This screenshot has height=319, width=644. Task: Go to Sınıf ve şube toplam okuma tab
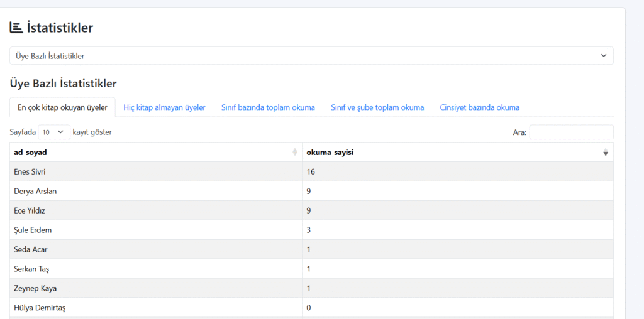(x=377, y=107)
